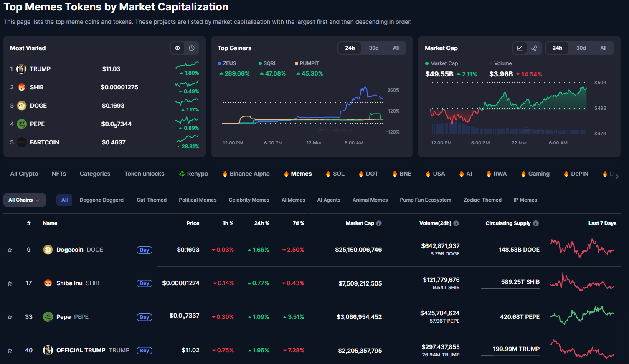Click OFFICIAL TRUMP circulating supply progress bar

click(x=510, y=356)
